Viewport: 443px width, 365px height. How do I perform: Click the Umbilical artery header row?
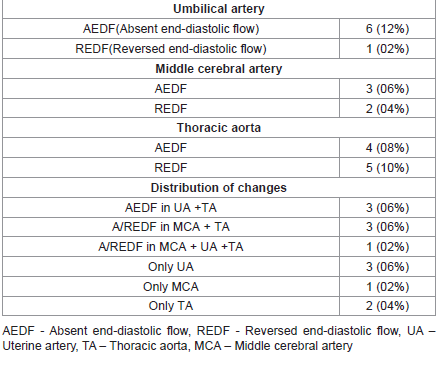point(219,9)
